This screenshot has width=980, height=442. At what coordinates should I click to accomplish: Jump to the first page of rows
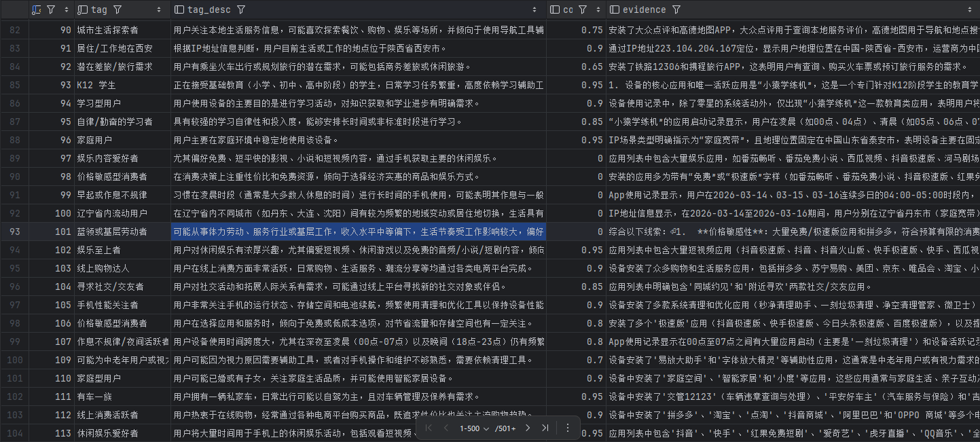[x=429, y=428]
